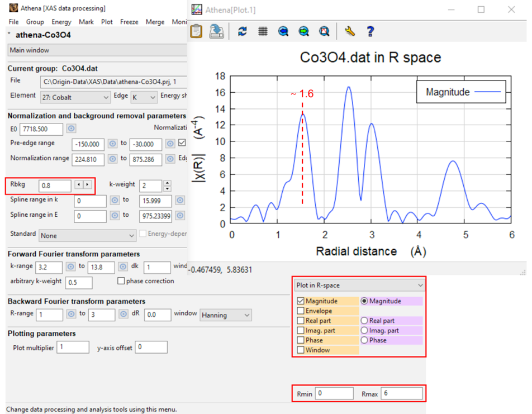Click the autoscale zoom icon
The height and width of the screenshot is (414, 532).
pos(324,31)
